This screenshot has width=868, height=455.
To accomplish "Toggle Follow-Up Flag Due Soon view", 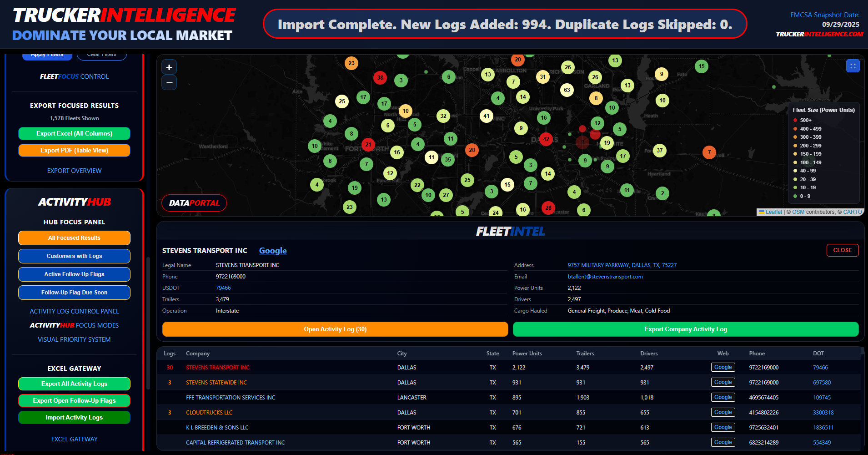I will [74, 292].
